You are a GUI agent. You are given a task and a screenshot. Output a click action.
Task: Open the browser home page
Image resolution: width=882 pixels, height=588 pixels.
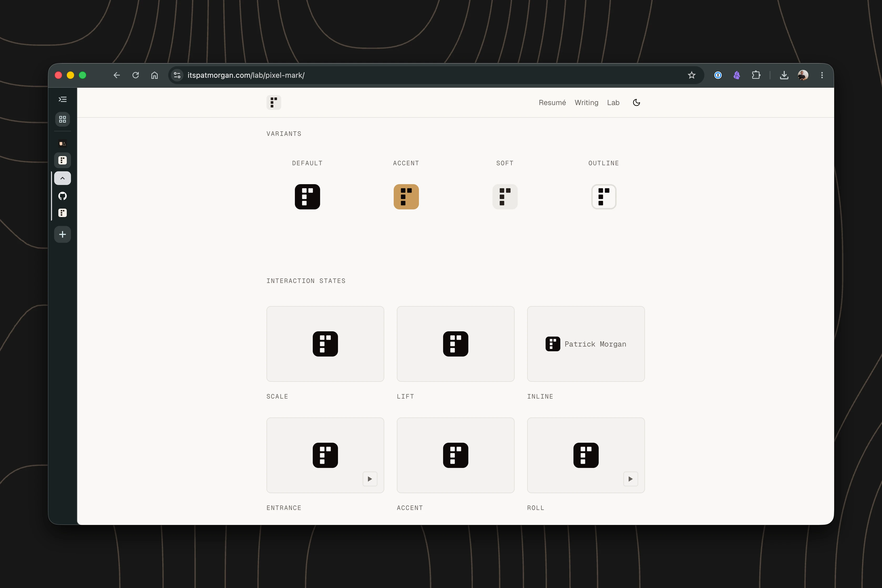(155, 75)
